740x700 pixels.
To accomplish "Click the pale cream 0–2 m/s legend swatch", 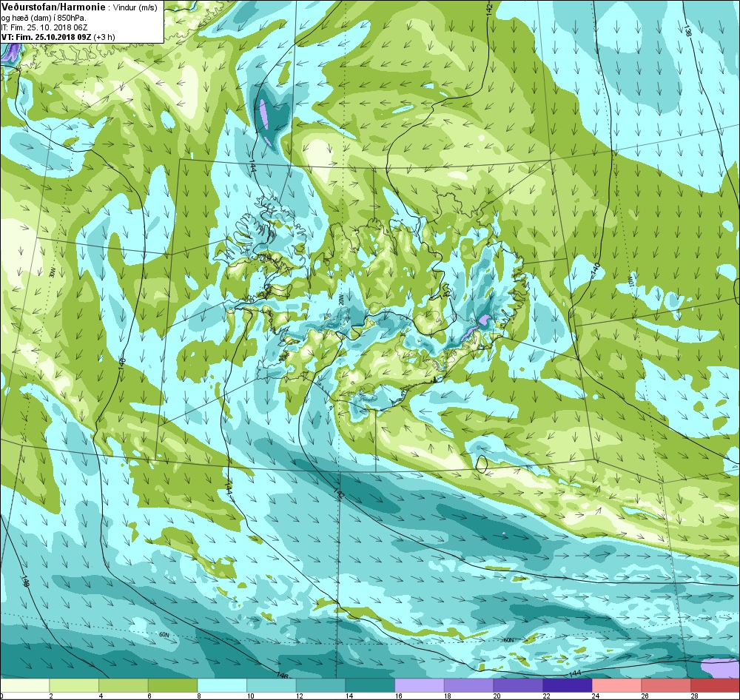I will pos(24,685).
